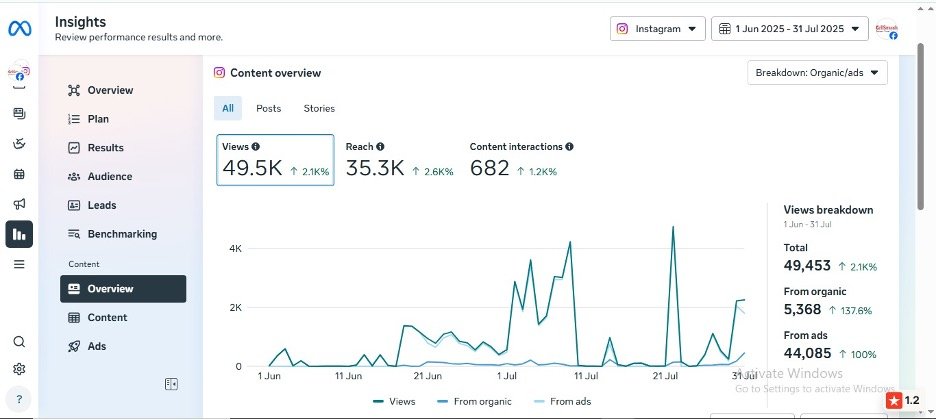Click the Insights bar chart rail icon
The height and width of the screenshot is (420, 936).
19,234
